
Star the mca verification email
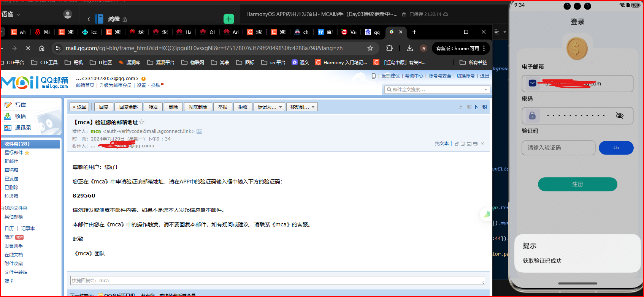[142, 122]
